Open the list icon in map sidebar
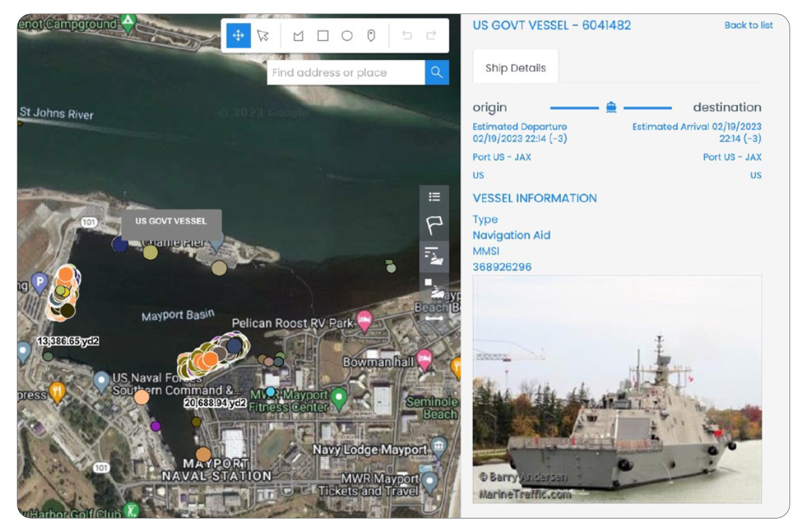Image resolution: width=807 pixels, height=532 pixels. [434, 196]
